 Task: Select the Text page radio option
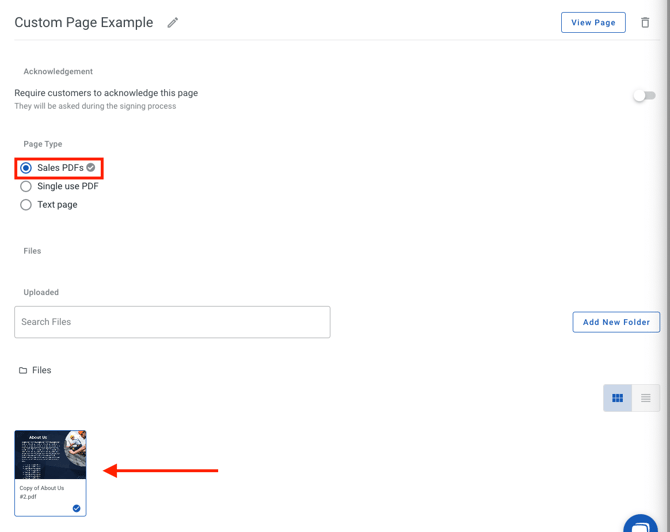[26, 205]
